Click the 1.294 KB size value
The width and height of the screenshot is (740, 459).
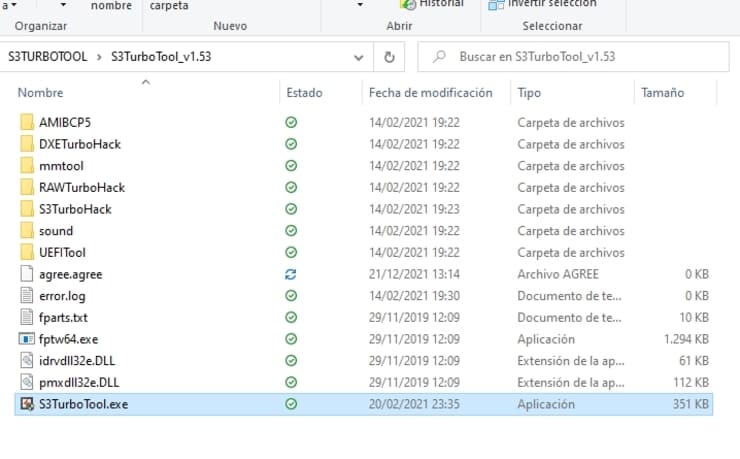point(686,339)
